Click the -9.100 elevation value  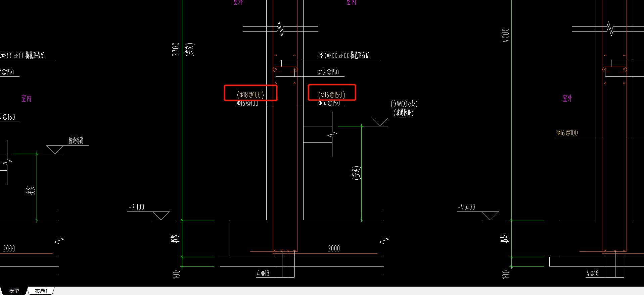click(136, 207)
